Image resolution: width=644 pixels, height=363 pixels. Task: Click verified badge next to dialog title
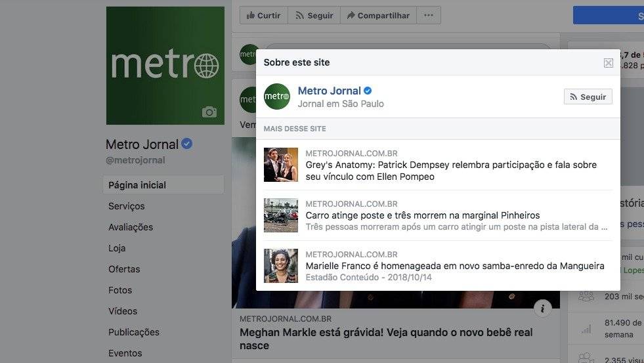coord(368,91)
